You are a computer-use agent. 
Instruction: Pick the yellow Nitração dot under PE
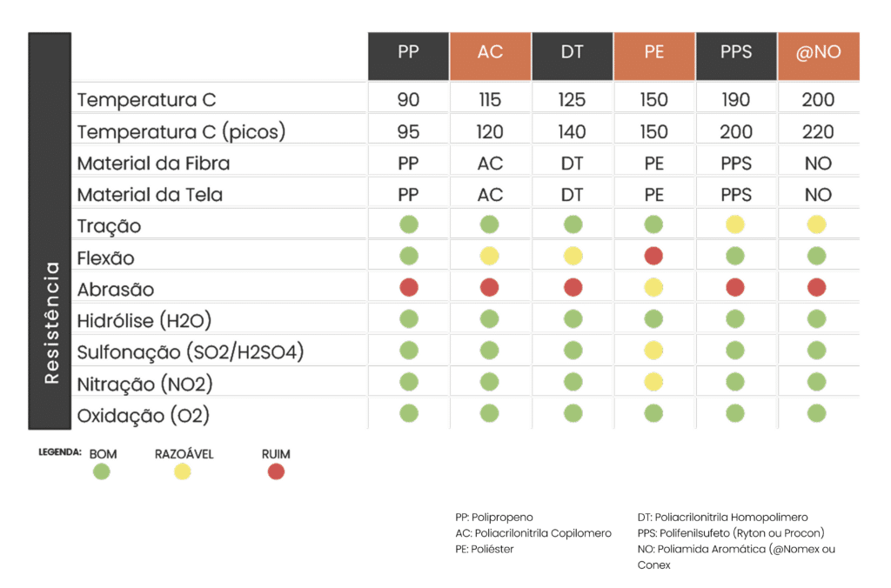[654, 382]
